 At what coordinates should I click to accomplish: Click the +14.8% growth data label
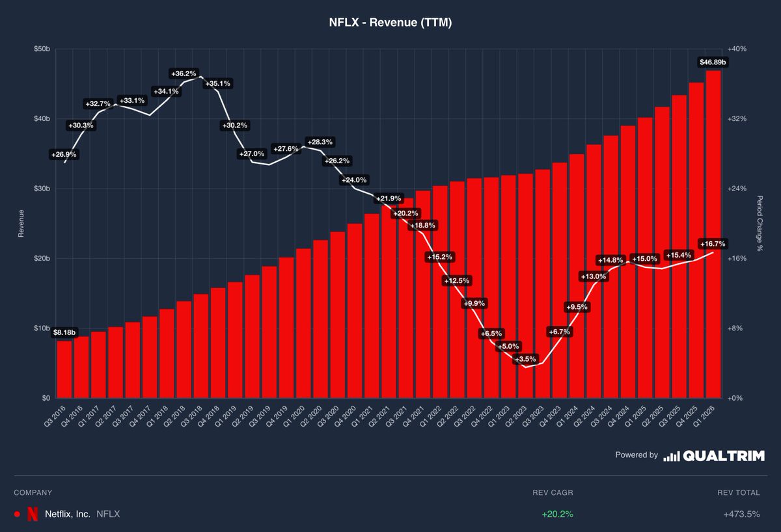coord(610,260)
